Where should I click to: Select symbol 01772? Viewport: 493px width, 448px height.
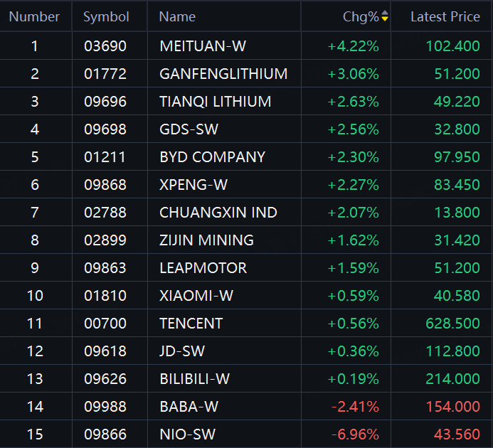105,74
